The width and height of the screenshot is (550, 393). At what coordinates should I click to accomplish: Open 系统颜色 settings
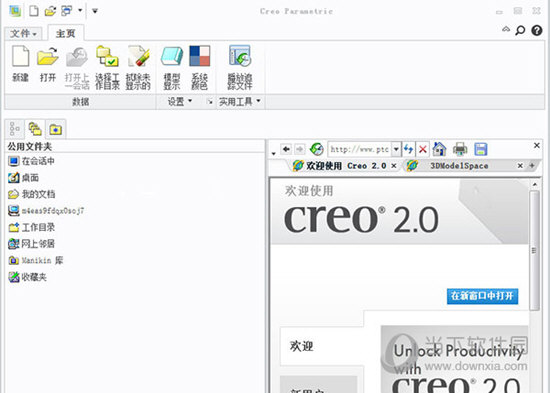(x=200, y=67)
